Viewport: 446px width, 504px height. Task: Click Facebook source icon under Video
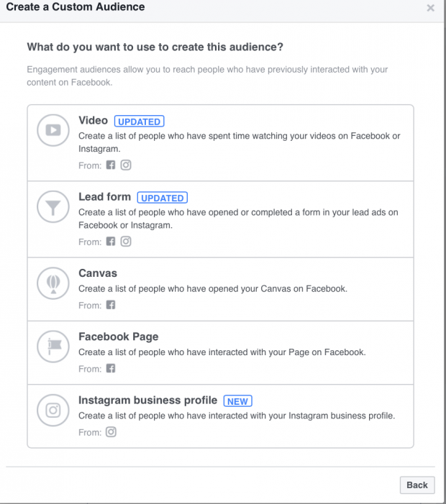point(111,165)
